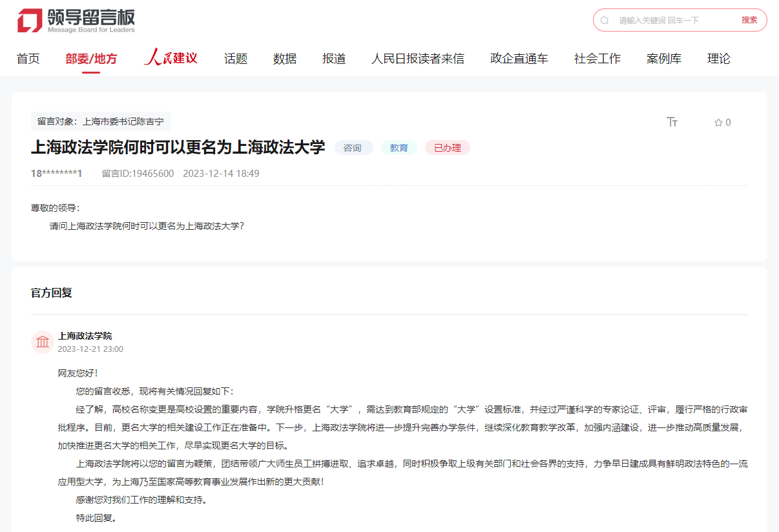Image resolution: width=779 pixels, height=532 pixels.
Task: Open the 数据 data section
Action: coord(285,59)
